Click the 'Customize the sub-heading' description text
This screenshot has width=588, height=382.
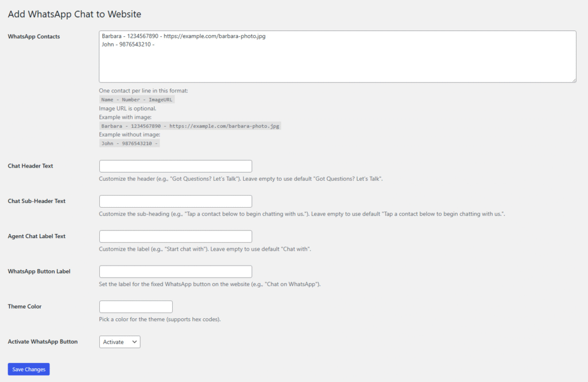coord(302,214)
